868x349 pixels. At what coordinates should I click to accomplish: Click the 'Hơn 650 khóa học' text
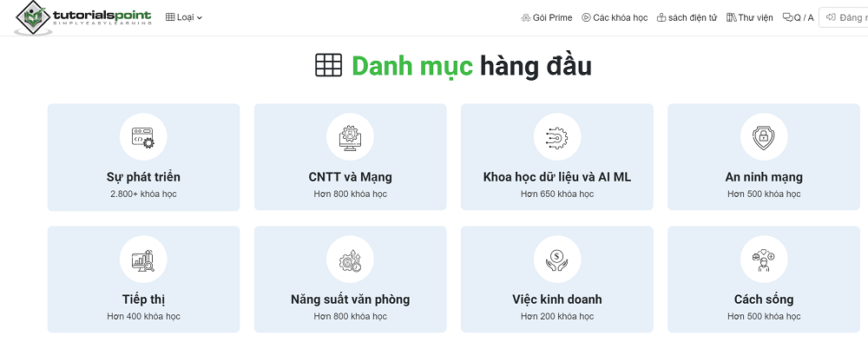tap(557, 194)
